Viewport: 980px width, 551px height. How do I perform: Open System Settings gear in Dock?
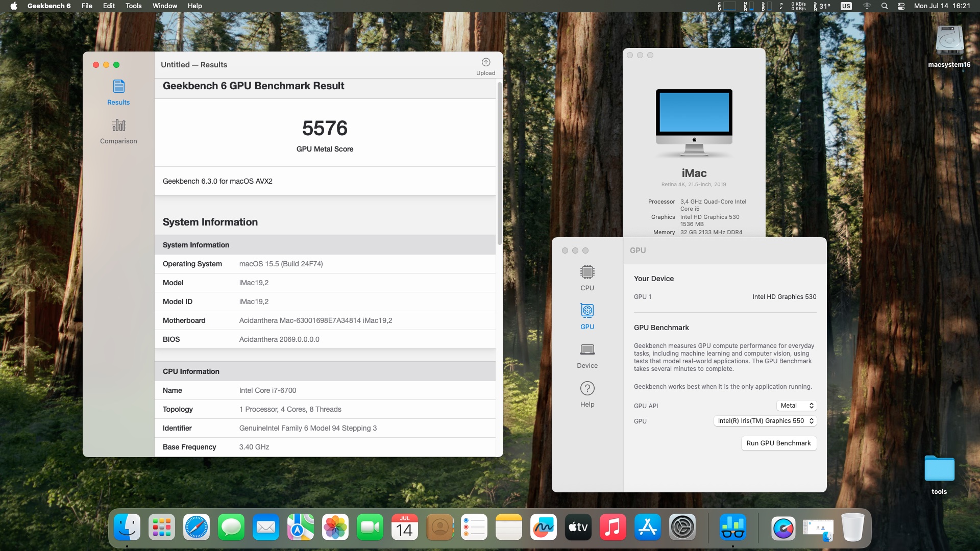coord(682,528)
